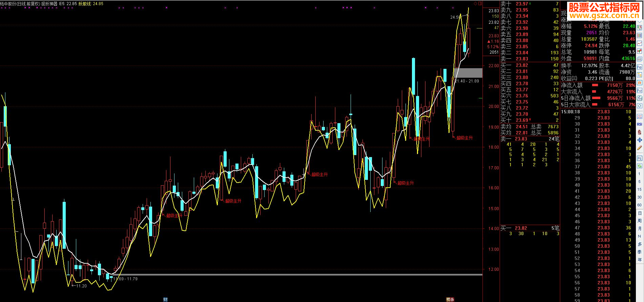644x302 pixels.
Task: Click the sell-ten (卖十) price 23.97
Action: [x=522, y=4]
